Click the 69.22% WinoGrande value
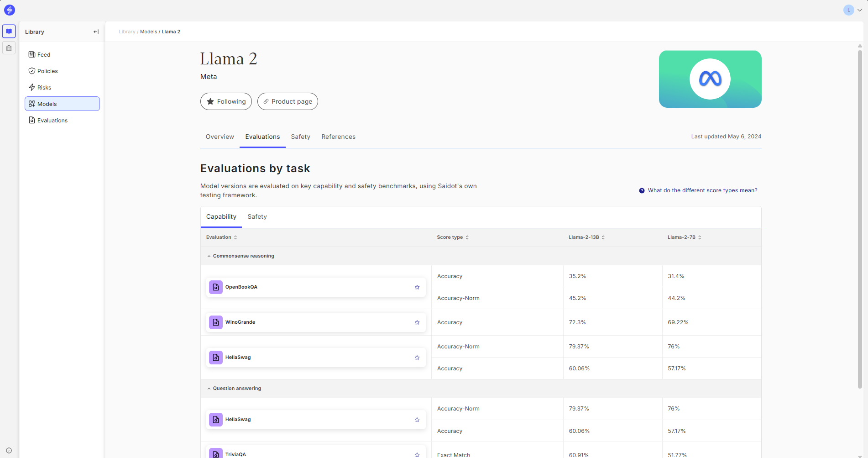Viewport: 868px width, 458px height. [x=678, y=322]
